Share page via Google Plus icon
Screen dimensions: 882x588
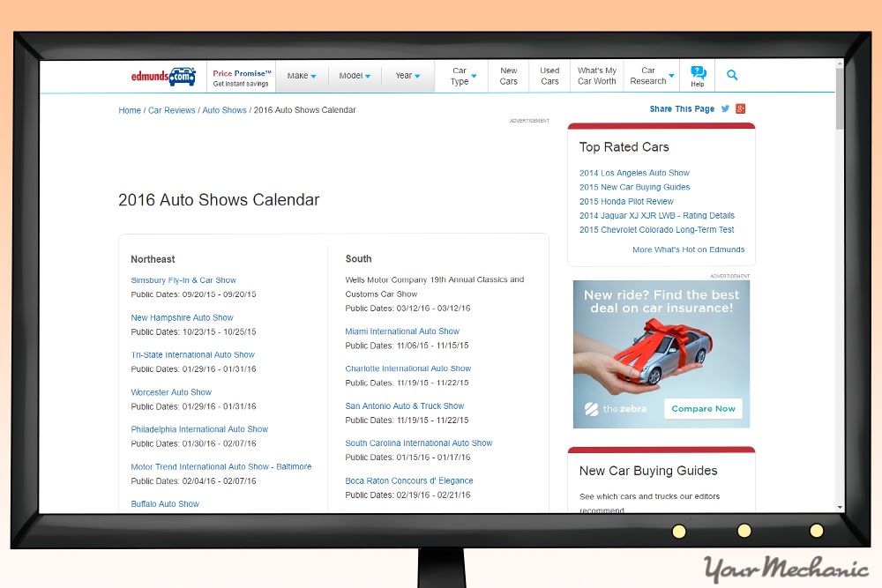point(740,108)
